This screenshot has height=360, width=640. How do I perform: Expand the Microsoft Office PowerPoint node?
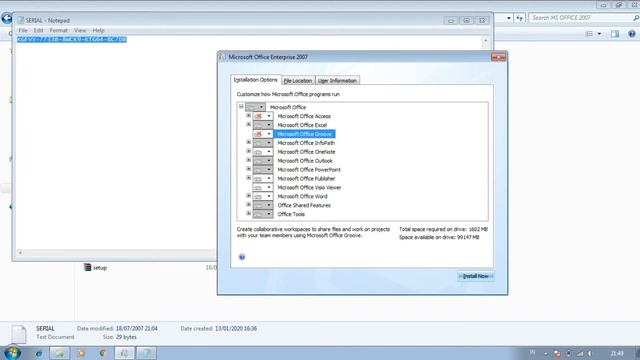[x=249, y=169]
